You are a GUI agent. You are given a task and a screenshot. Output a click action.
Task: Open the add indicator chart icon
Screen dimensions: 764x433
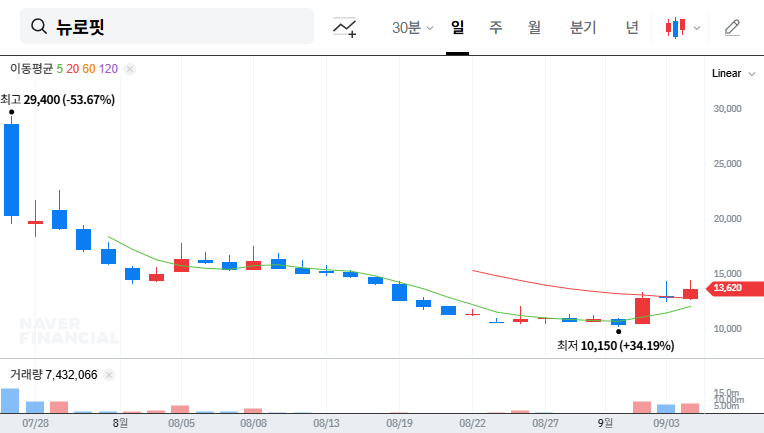tap(344, 27)
